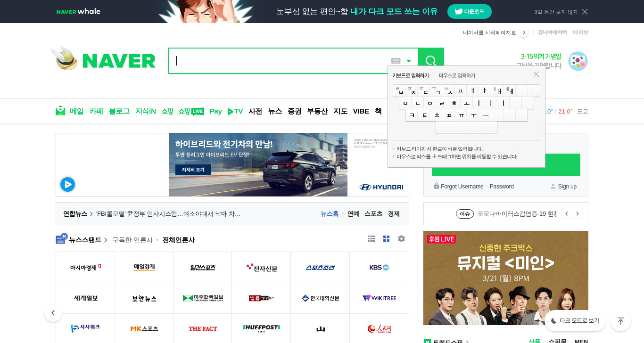
Task: Open 메일 with the mail icon
Action: point(69,111)
